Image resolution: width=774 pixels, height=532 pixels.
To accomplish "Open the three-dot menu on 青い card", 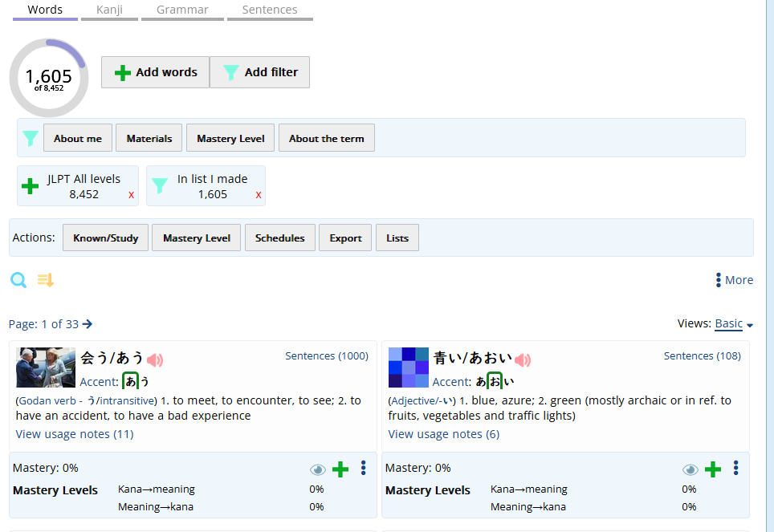I will pos(736,468).
